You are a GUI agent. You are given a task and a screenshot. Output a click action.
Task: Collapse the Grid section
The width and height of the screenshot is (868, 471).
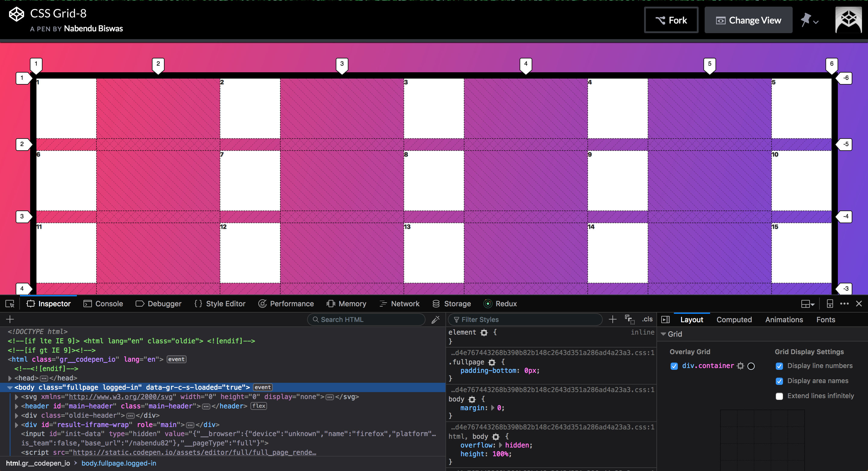point(663,334)
